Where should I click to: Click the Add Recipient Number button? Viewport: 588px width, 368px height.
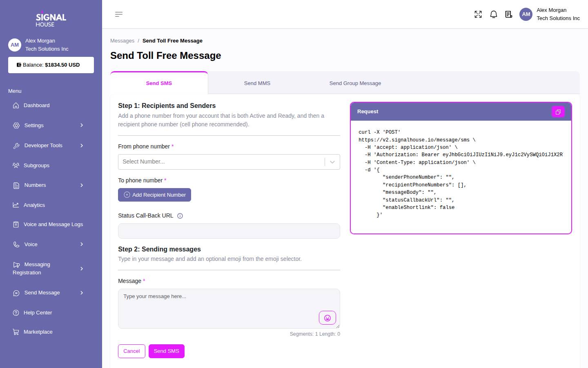coord(154,195)
